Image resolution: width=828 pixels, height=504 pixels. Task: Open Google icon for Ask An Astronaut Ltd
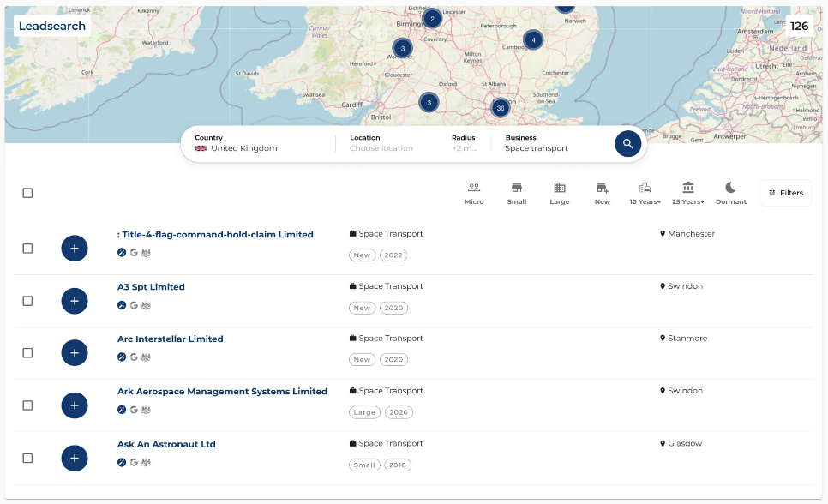(x=134, y=462)
